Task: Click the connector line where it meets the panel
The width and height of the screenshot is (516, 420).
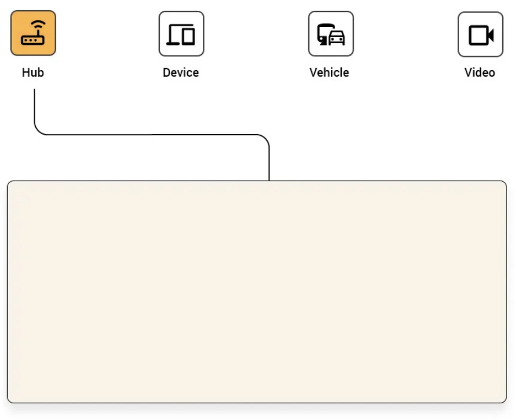Action: 269,178
